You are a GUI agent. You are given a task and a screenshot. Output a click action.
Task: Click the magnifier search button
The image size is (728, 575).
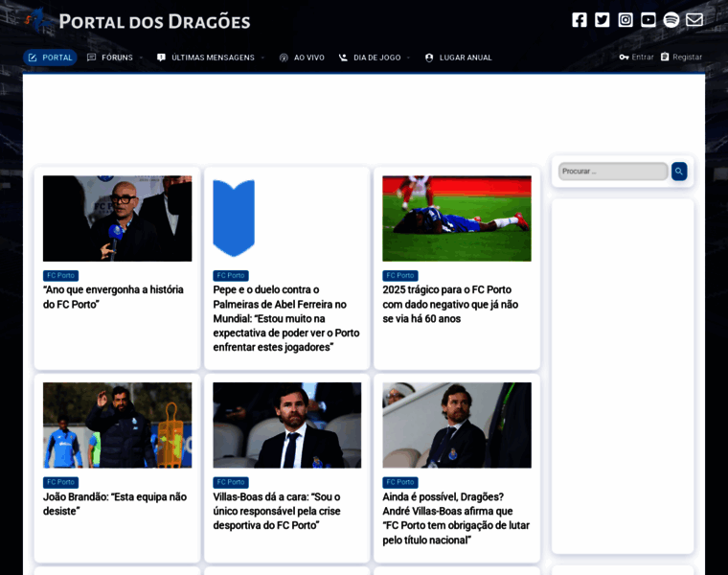click(679, 172)
